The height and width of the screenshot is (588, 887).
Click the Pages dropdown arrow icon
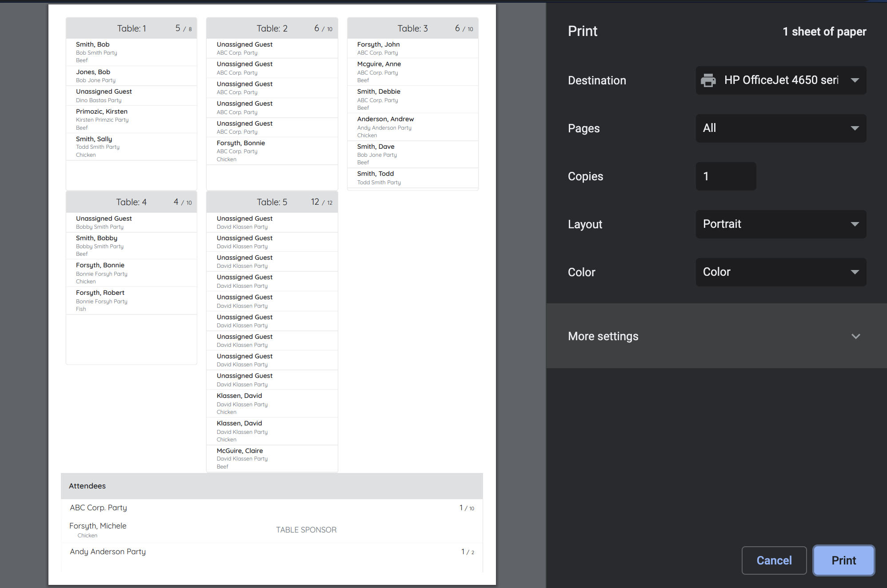pyautogui.click(x=855, y=128)
